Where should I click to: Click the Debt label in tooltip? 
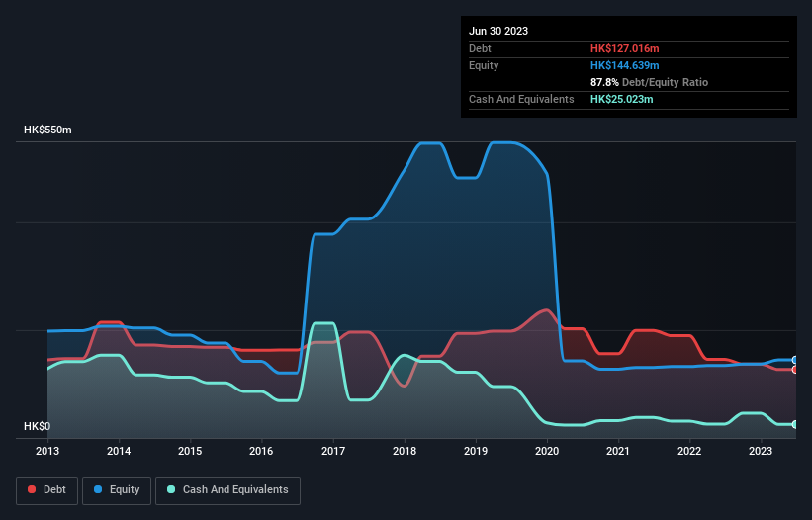pyautogui.click(x=480, y=48)
